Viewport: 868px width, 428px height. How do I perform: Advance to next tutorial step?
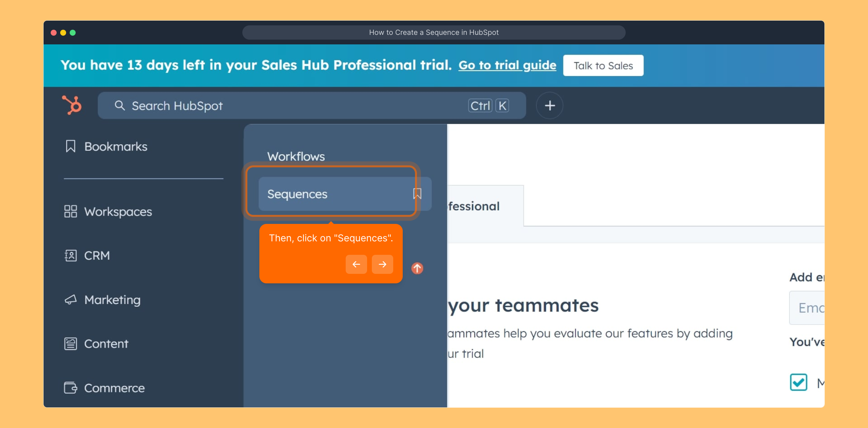tap(382, 264)
